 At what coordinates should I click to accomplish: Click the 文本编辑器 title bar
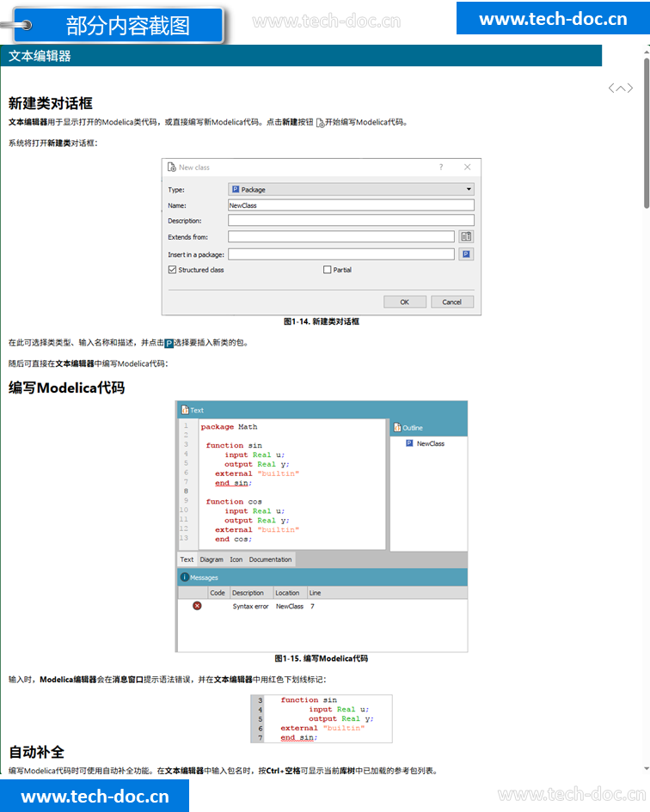point(301,56)
